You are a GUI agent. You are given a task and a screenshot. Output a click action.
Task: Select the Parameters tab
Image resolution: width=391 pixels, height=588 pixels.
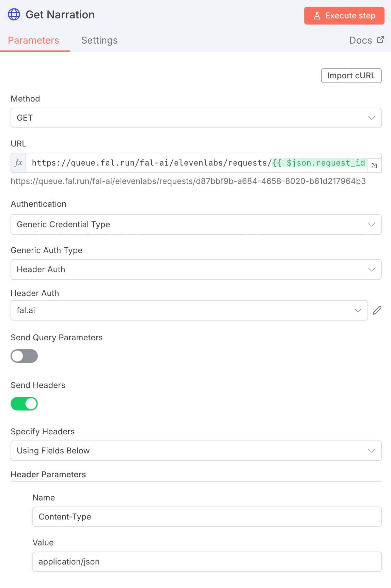[34, 40]
